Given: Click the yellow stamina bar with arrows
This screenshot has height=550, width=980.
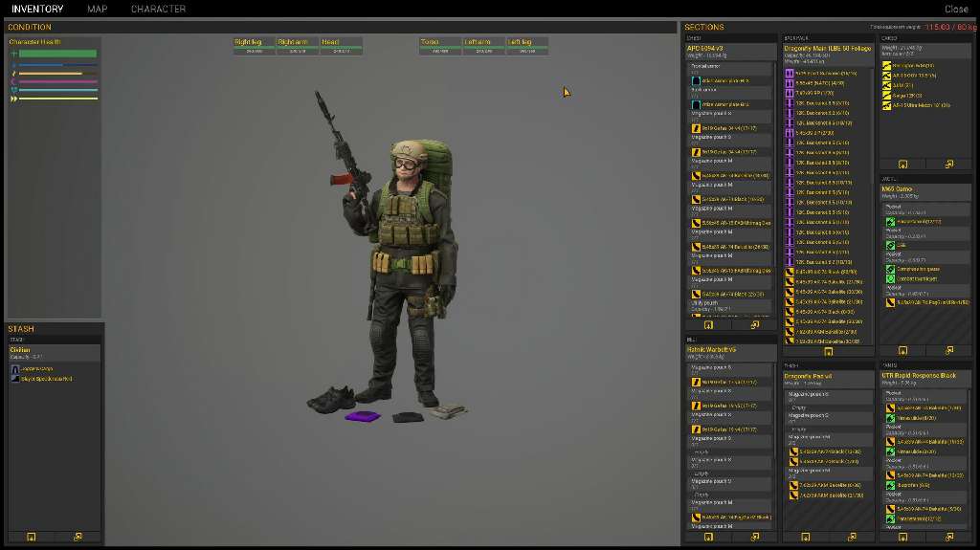Looking at the screenshot, I should (x=57, y=99).
